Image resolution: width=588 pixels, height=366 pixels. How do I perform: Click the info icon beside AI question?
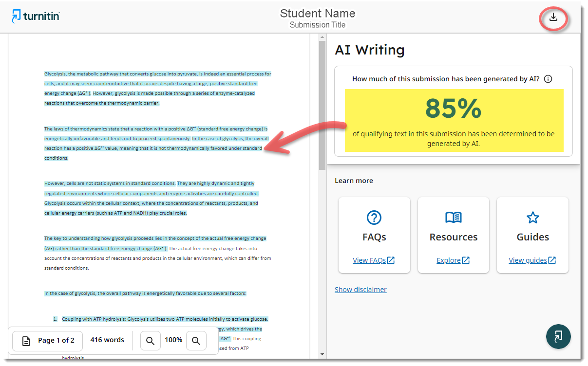pos(548,79)
